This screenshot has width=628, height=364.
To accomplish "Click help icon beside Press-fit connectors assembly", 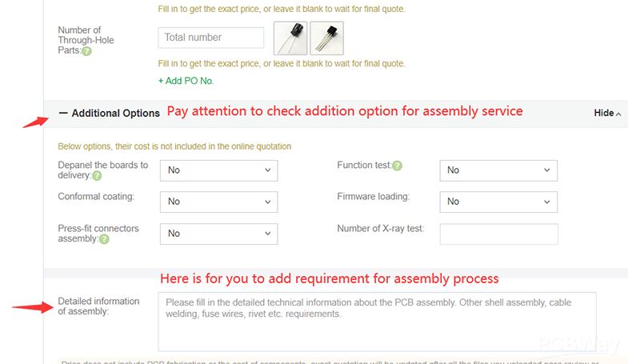I will tap(104, 239).
